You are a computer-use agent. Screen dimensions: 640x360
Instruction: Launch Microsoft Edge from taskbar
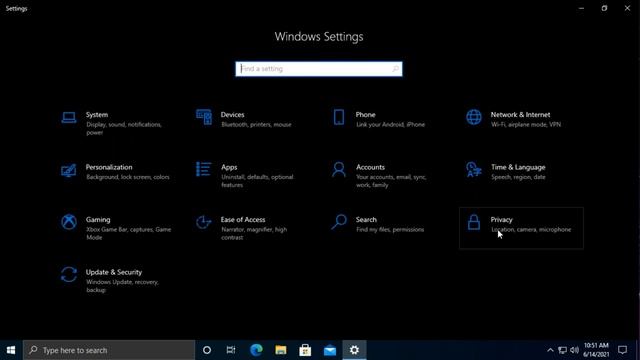click(256, 350)
